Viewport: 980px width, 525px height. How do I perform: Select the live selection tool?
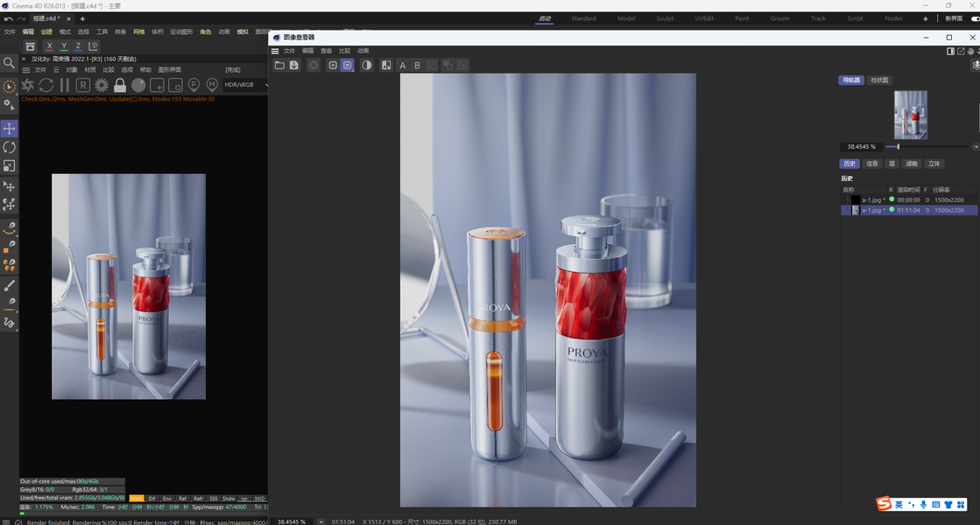[x=9, y=87]
